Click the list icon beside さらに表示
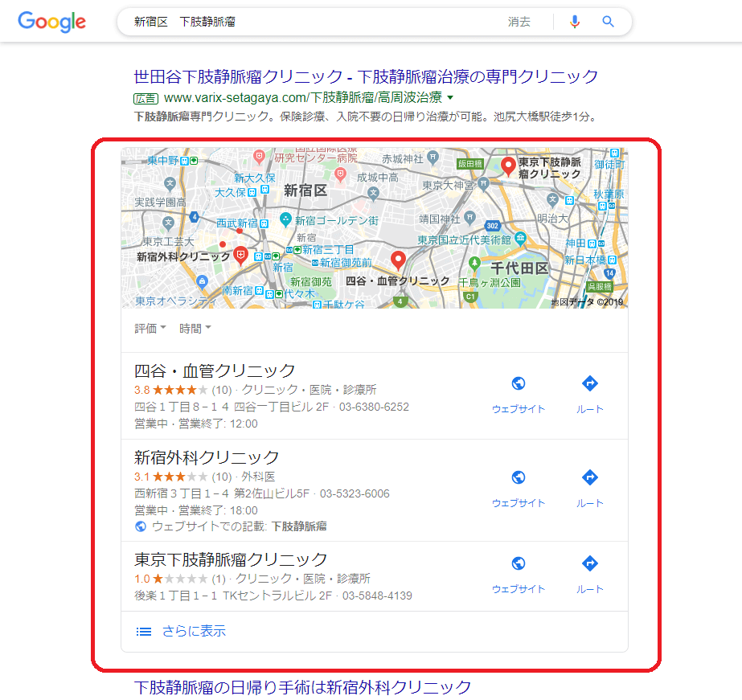The width and height of the screenshot is (742, 700). [x=143, y=632]
